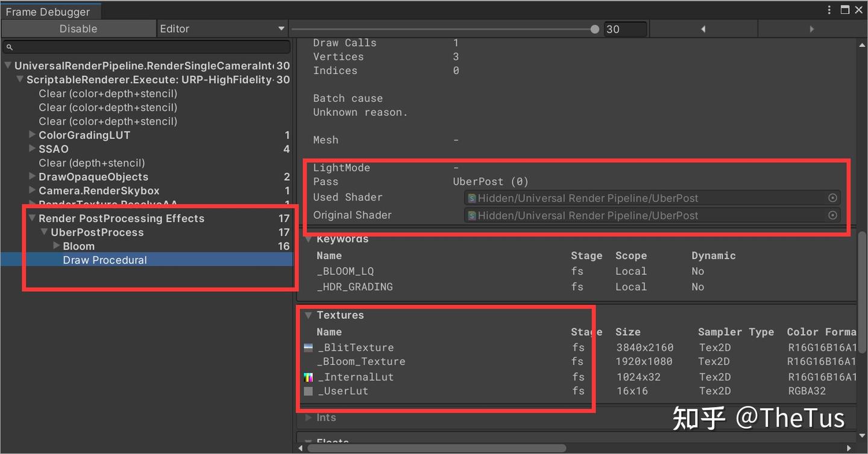Expand the Ints section
The image size is (868, 454).
pyautogui.click(x=310, y=417)
